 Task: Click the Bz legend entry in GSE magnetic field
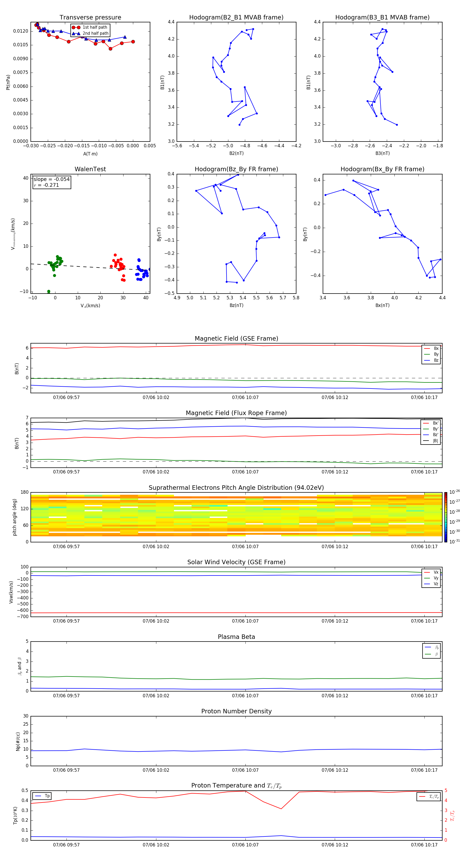click(431, 360)
